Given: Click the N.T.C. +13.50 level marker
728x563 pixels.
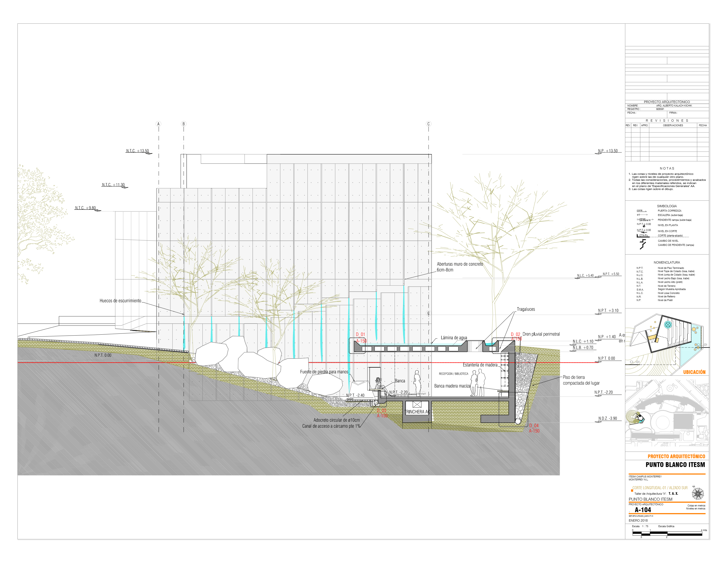Looking at the screenshot, I should pyautogui.click(x=138, y=151).
